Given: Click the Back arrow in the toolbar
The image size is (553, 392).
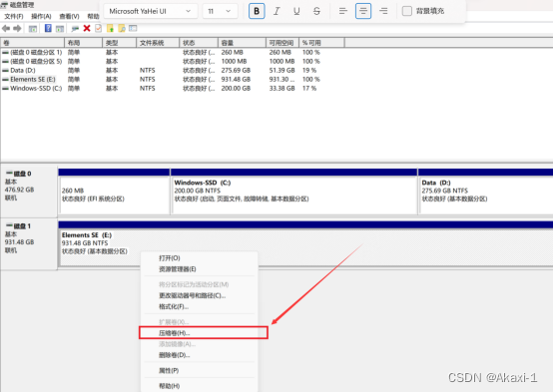Looking at the screenshot, I should [6, 28].
